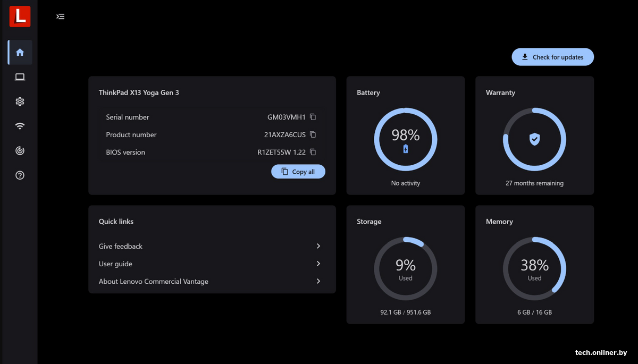Click the storage 9% used ring
The width and height of the screenshot is (638, 364).
(406, 268)
